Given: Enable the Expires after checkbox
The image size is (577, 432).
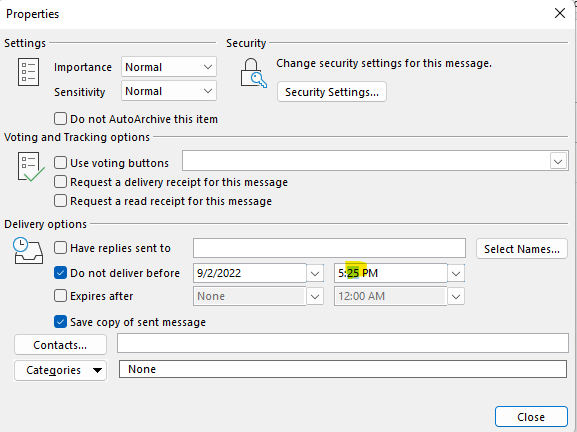Looking at the screenshot, I should pos(60,295).
